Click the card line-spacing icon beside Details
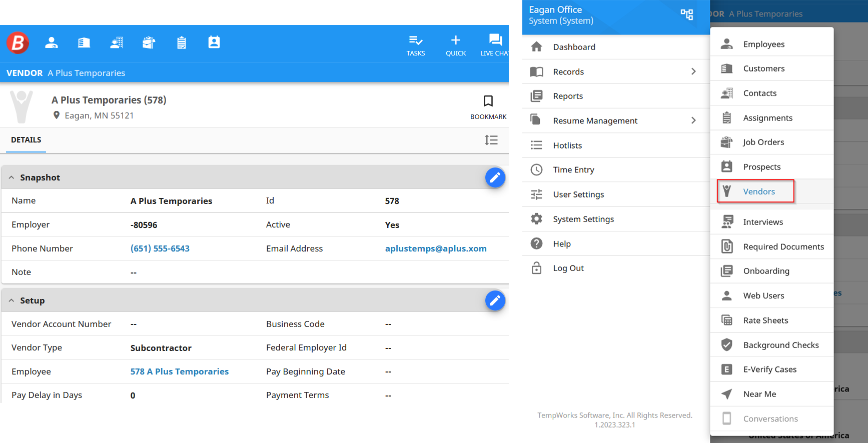Screen dimensions: 868x443 pyautogui.click(x=491, y=140)
